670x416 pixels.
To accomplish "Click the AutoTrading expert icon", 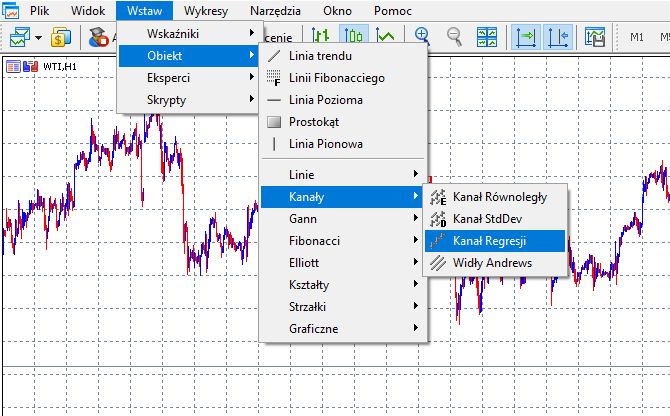I will click(x=98, y=37).
